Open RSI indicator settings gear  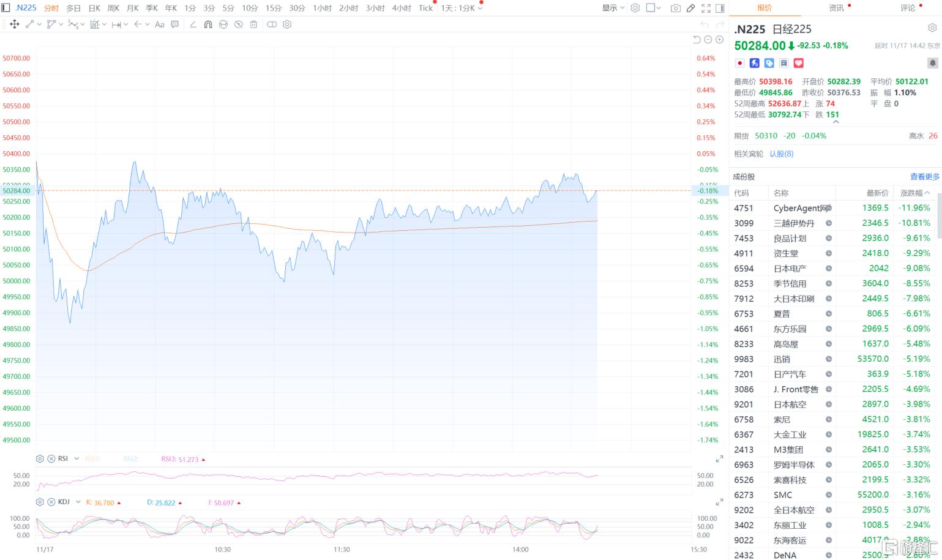pos(40,458)
